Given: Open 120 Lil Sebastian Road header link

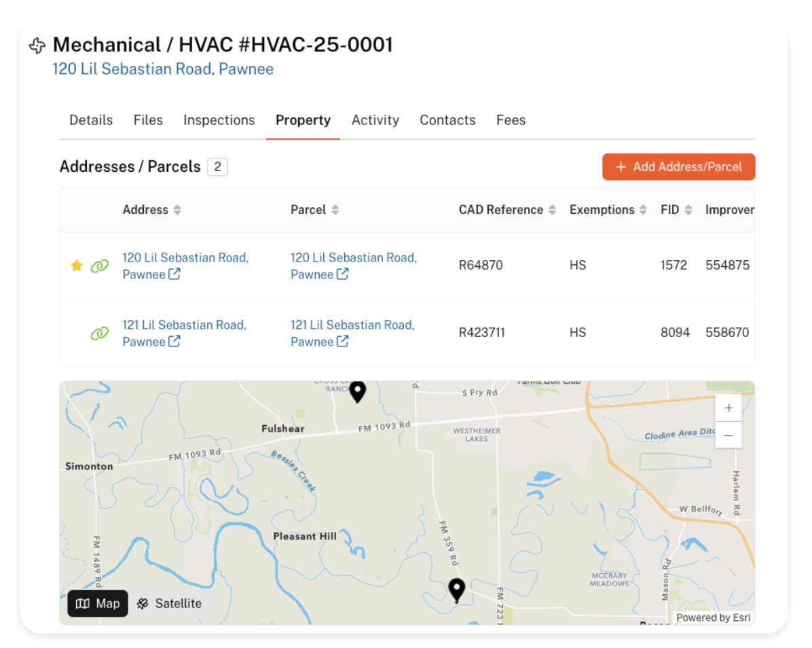Looking at the screenshot, I should click(163, 69).
